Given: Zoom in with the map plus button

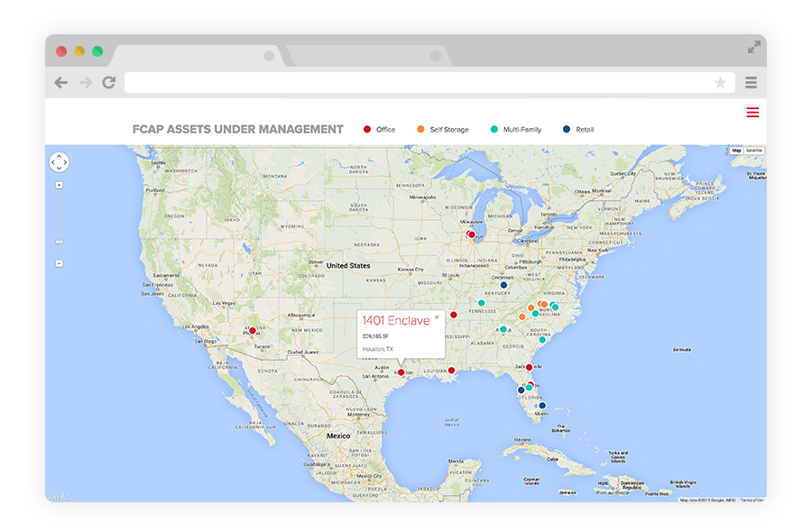Looking at the screenshot, I should [59, 185].
